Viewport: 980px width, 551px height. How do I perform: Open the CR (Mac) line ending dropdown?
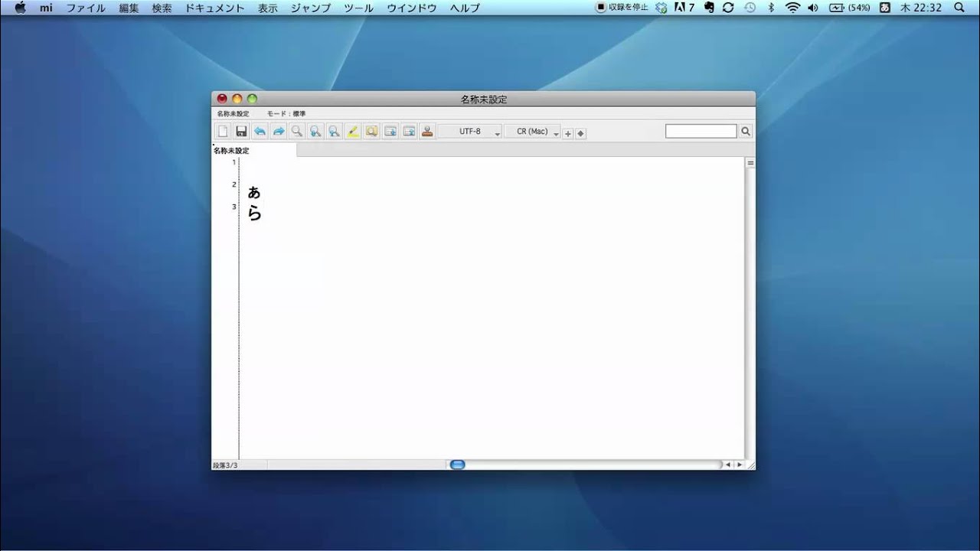click(x=533, y=132)
